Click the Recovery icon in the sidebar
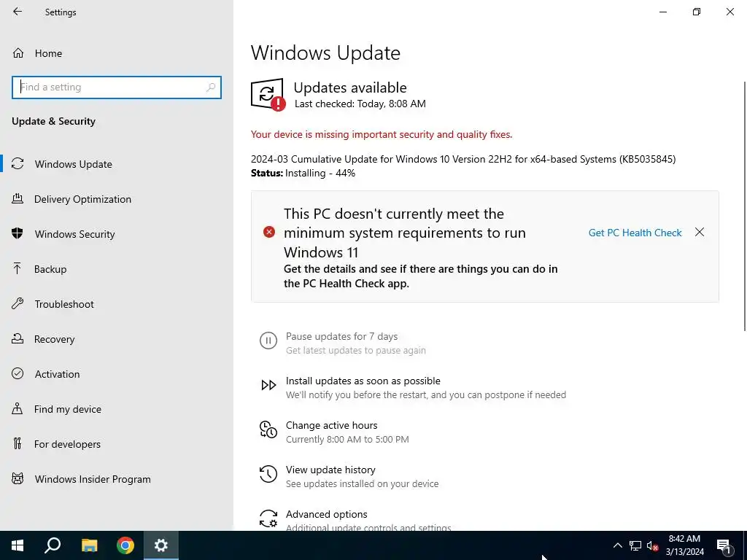The width and height of the screenshot is (747, 560). pos(18,338)
